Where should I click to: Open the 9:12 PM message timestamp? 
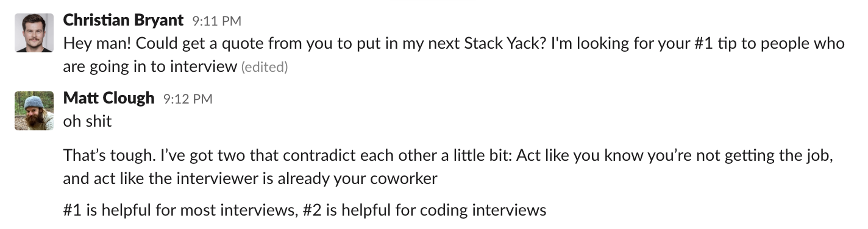coord(188,99)
